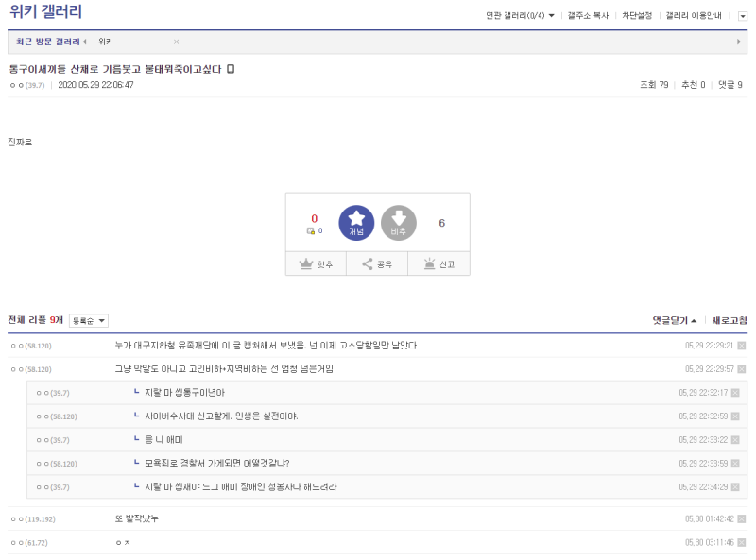This screenshot has height=560, width=756.
Task: Click the comment text 'ㅇㅈ'
Action: coord(123,543)
